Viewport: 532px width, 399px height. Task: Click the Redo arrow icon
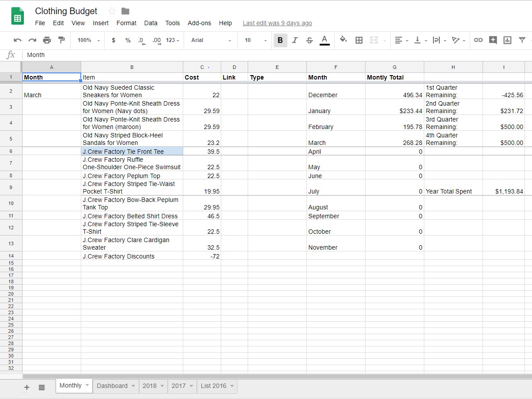tap(32, 40)
